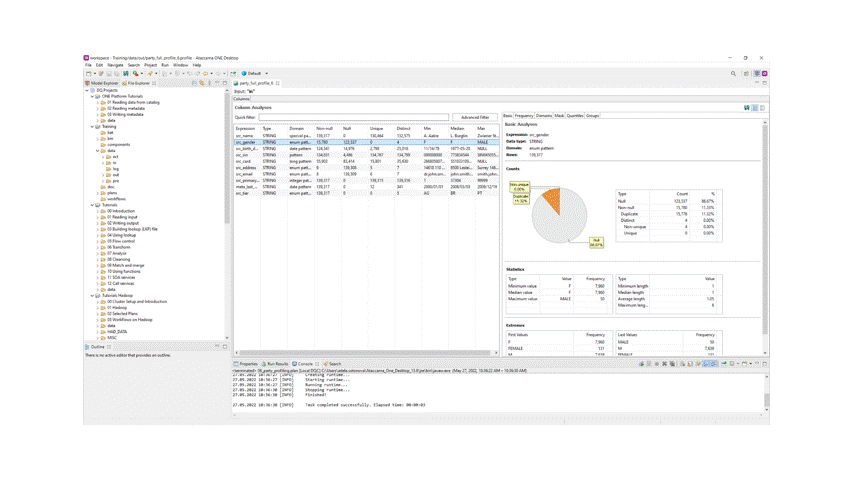The image size is (853, 480).
Task: Collapse the DQ Projects tree node
Action: pyautogui.click(x=87, y=90)
